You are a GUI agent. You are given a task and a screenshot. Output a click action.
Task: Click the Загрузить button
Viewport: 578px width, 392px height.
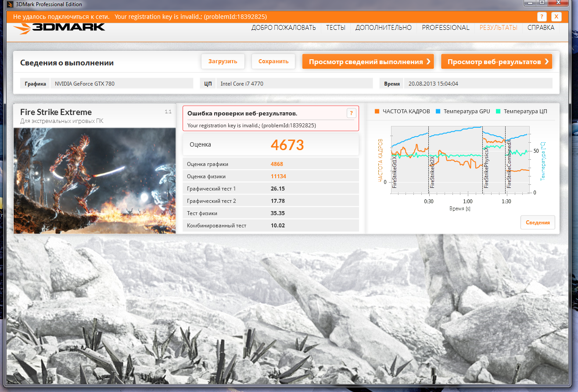(223, 61)
